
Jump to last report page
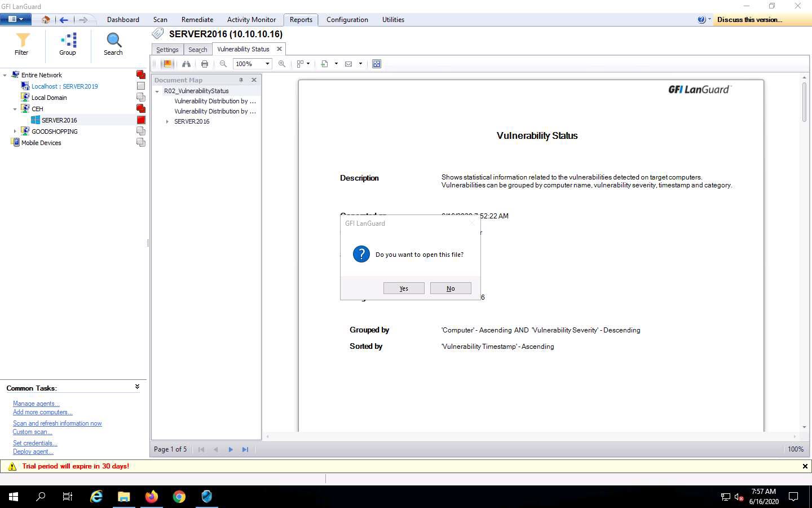(x=245, y=449)
